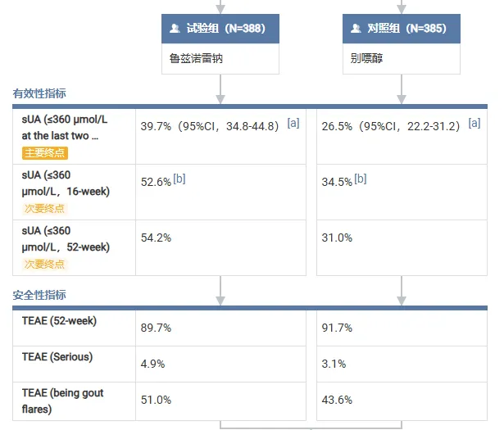This screenshot has height=430, width=504.
Task: Open footnote [a] beside 26.5% value
Action: [474, 123]
